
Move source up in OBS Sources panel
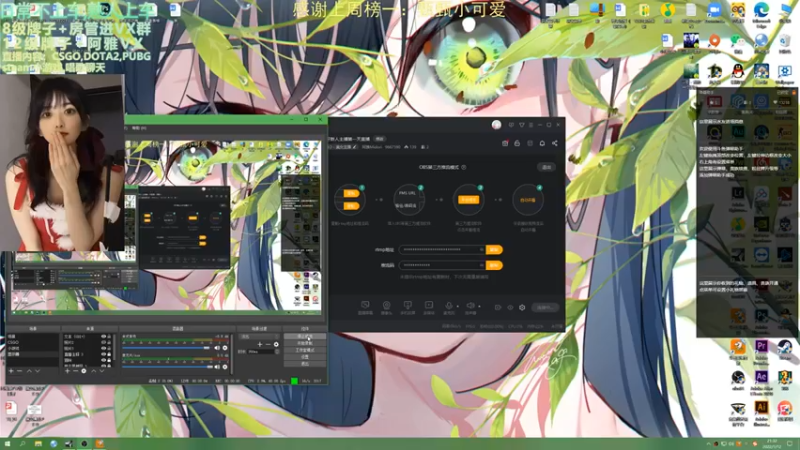tap(93, 371)
